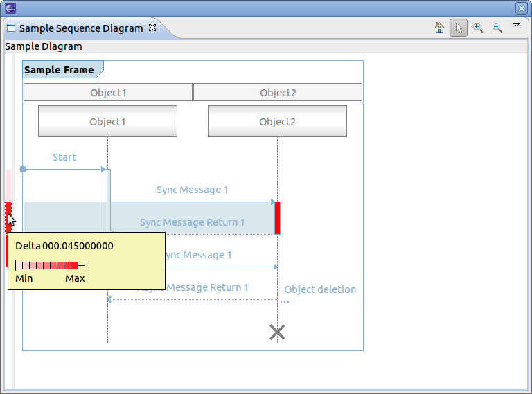Viewport: 532px width, 394px height.
Task: Click the light pink time compression bar segment
Action: pos(8,184)
